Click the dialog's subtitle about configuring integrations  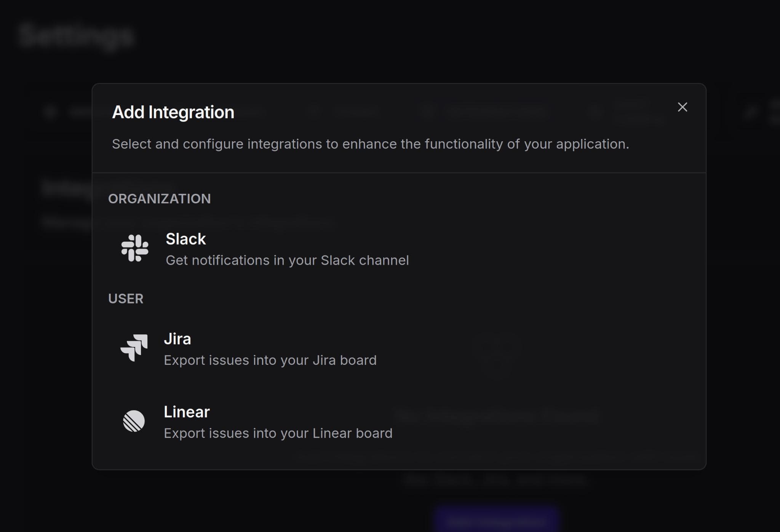point(370,144)
